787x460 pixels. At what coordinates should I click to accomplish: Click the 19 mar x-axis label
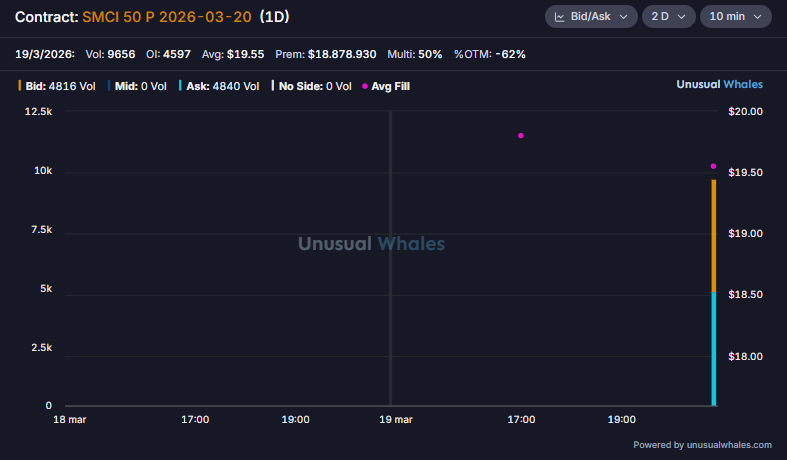[396, 420]
